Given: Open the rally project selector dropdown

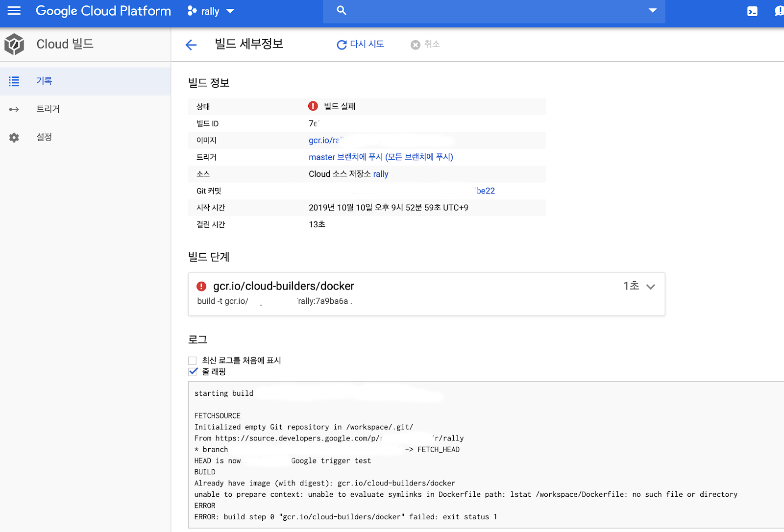Looking at the screenshot, I should pos(211,11).
